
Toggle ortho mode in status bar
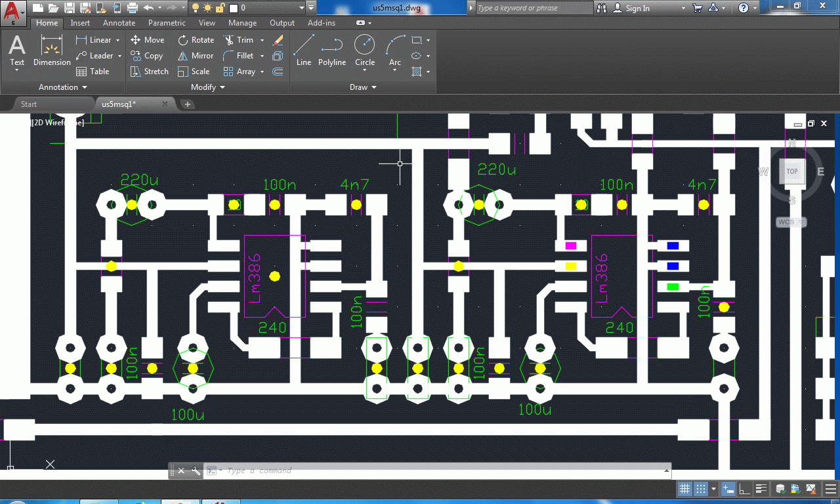coord(744,489)
